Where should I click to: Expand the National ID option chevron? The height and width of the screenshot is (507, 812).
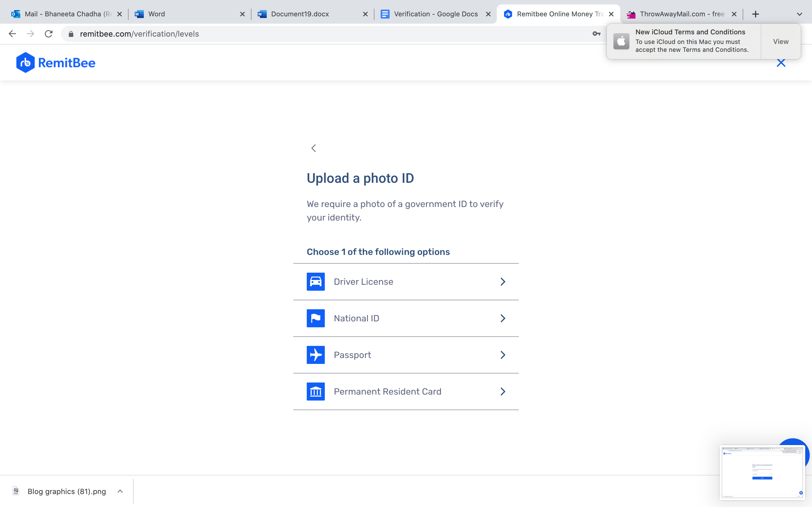[x=503, y=318]
